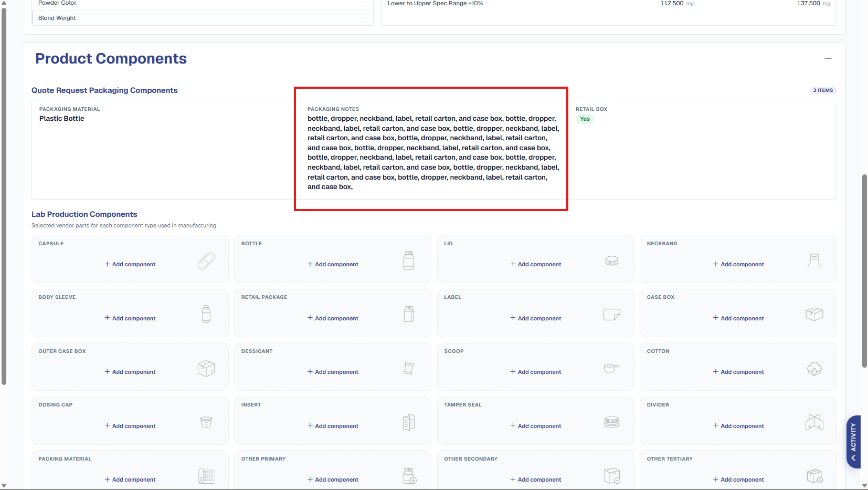Click the Tamper Seal icon
This screenshot has height=490, width=868.
[612, 422]
